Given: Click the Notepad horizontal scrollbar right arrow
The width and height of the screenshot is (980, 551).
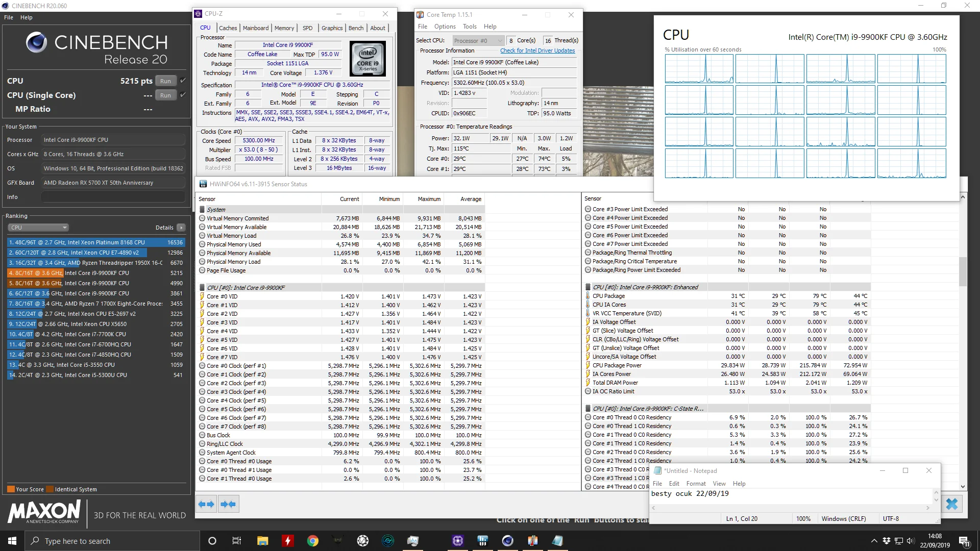Looking at the screenshot, I should point(928,508).
